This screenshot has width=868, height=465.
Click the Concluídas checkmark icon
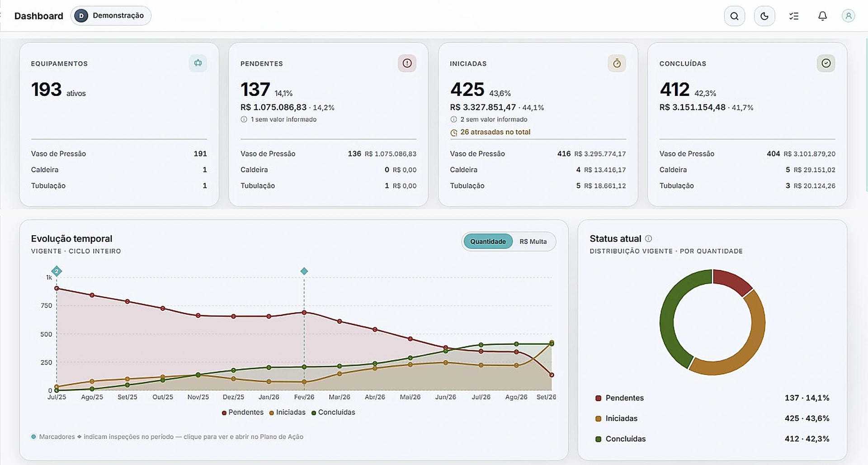[826, 63]
